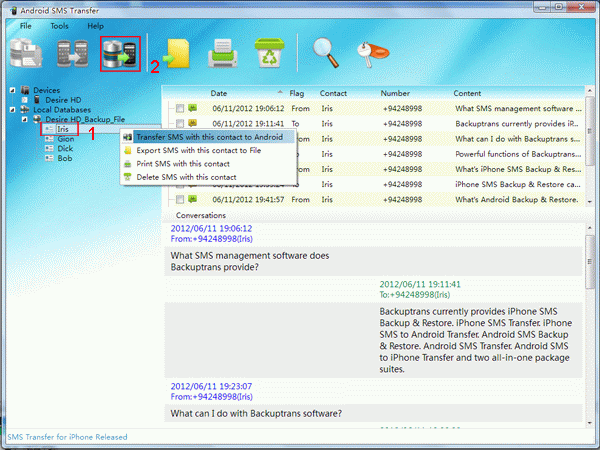The height and width of the screenshot is (450, 600).
Task: Click the 'iPhone SMS Backup & Restore ca...' content cell
Action: 518,184
